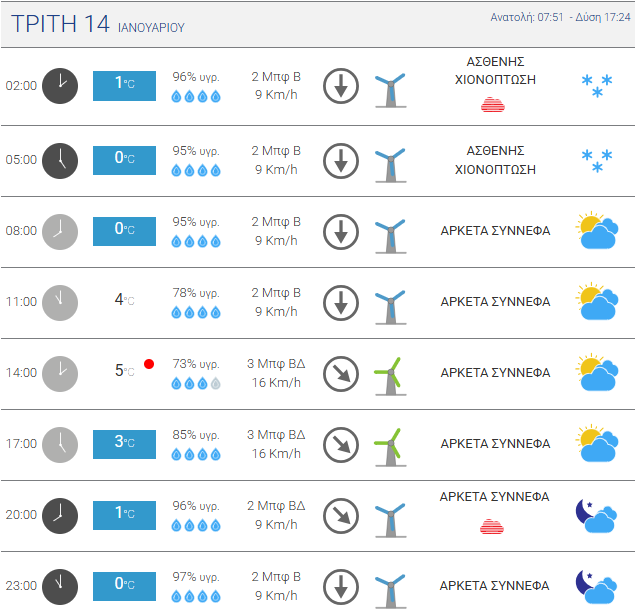Image resolution: width=642 pixels, height=616 pixels.
Task: Click the wind turbine icon at 08:00
Action: (391, 236)
